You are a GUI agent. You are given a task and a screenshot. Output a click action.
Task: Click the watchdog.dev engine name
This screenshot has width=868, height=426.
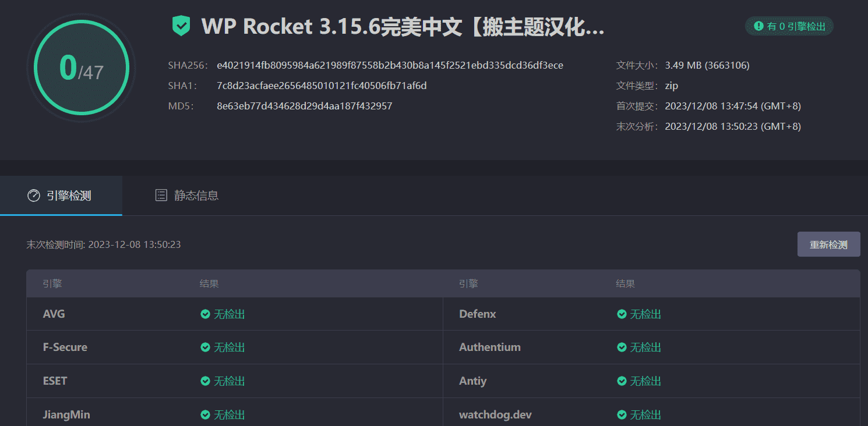tap(496, 415)
